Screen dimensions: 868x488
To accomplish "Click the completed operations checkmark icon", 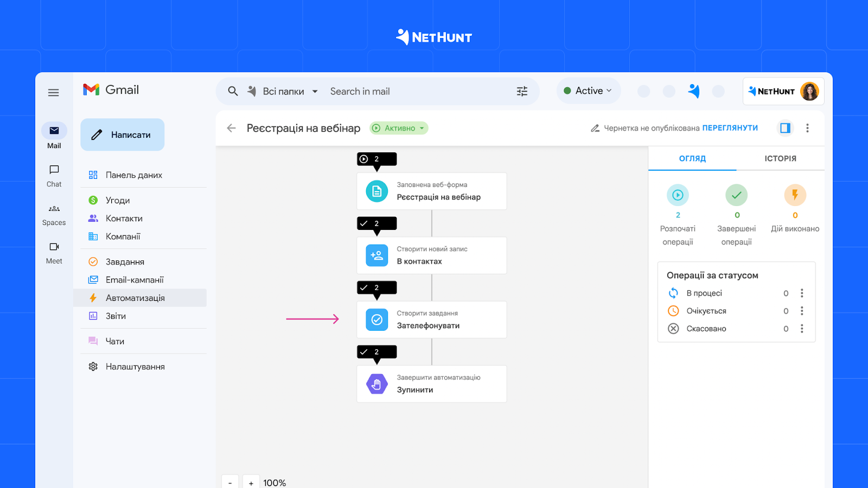I will (x=737, y=195).
